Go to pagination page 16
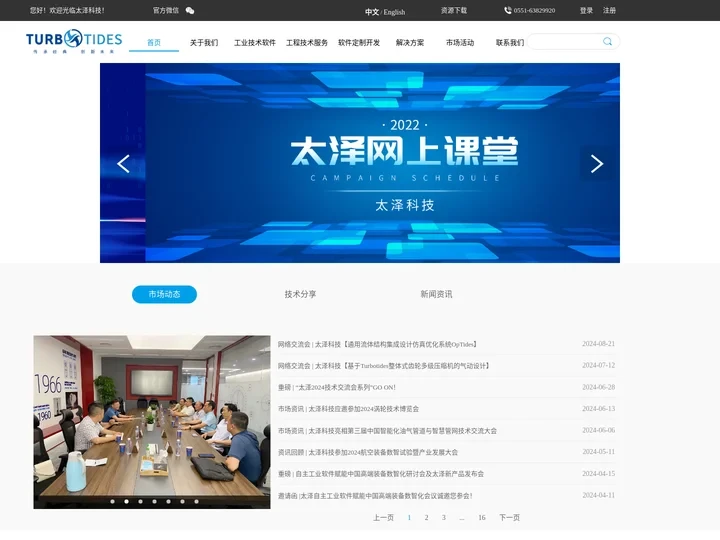The image size is (720, 540). point(482,518)
